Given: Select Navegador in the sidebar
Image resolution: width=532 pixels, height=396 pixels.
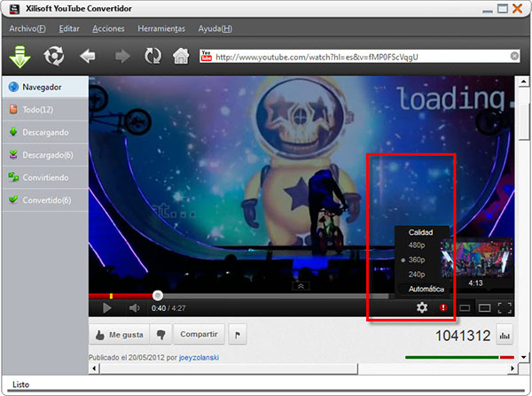Looking at the screenshot, I should pos(45,87).
